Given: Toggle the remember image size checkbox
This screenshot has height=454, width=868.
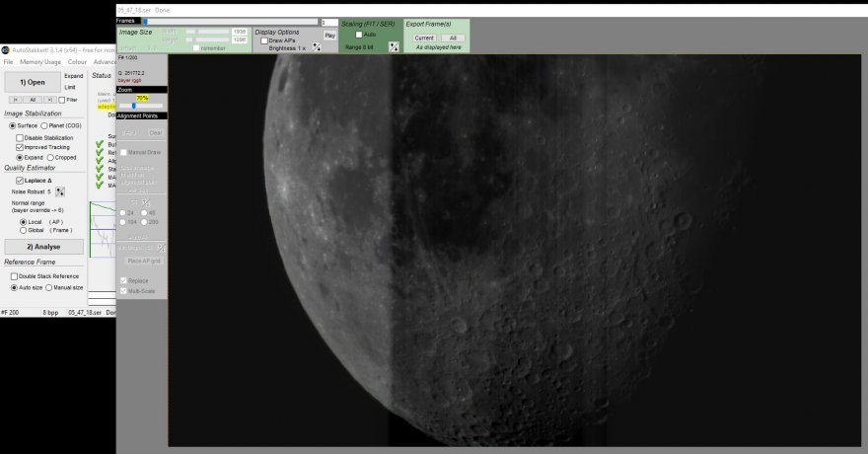Looking at the screenshot, I should [x=196, y=48].
